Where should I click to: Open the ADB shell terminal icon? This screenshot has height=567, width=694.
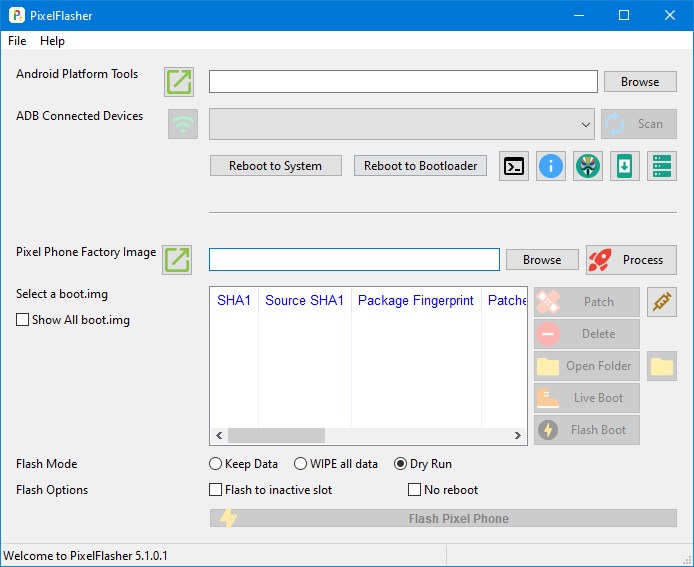pos(514,166)
